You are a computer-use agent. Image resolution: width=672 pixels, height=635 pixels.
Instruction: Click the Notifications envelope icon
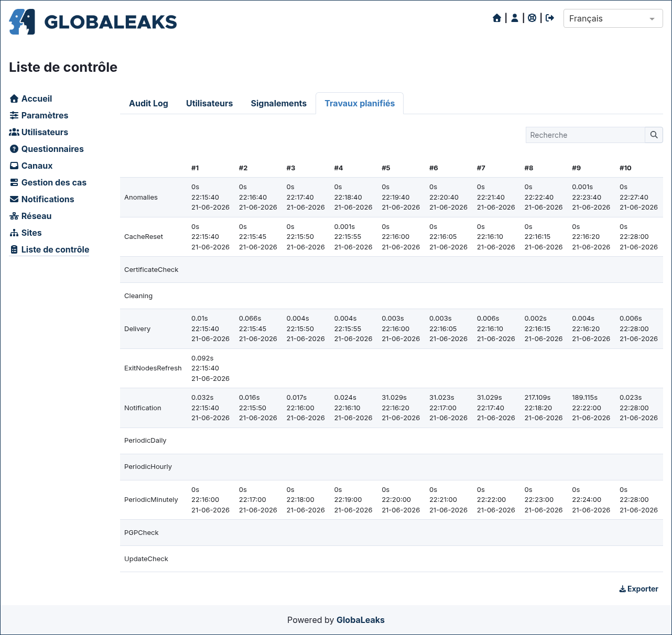(x=14, y=199)
